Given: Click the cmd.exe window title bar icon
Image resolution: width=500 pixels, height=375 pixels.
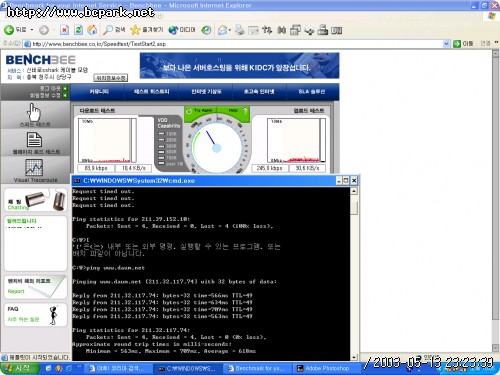Looking at the screenshot, I should pyautogui.click(x=77, y=181).
